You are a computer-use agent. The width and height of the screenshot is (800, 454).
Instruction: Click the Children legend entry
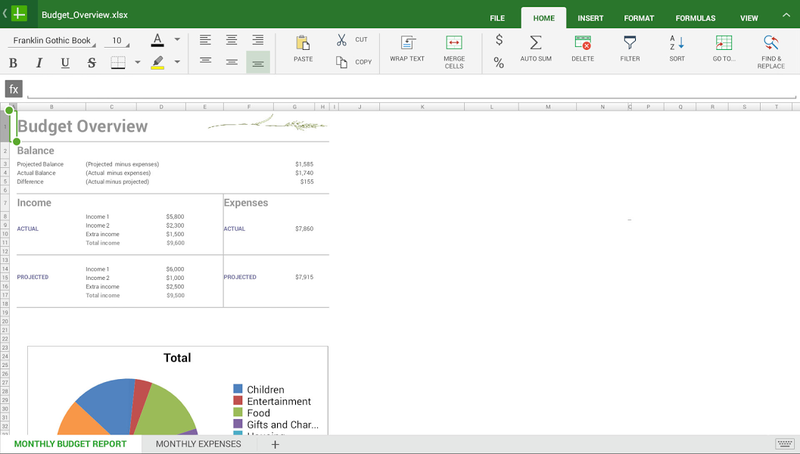coord(259,389)
